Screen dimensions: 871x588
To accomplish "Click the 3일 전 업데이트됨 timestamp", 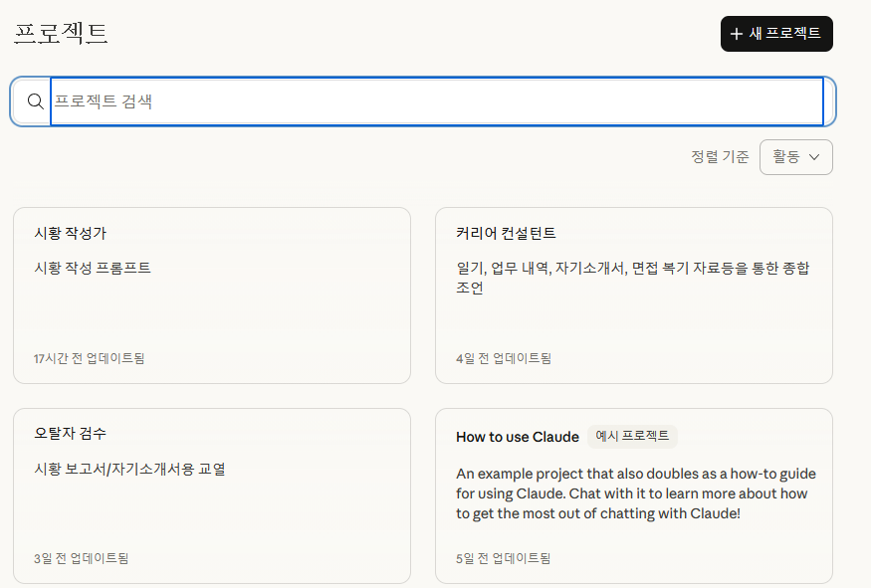I will point(81,558).
